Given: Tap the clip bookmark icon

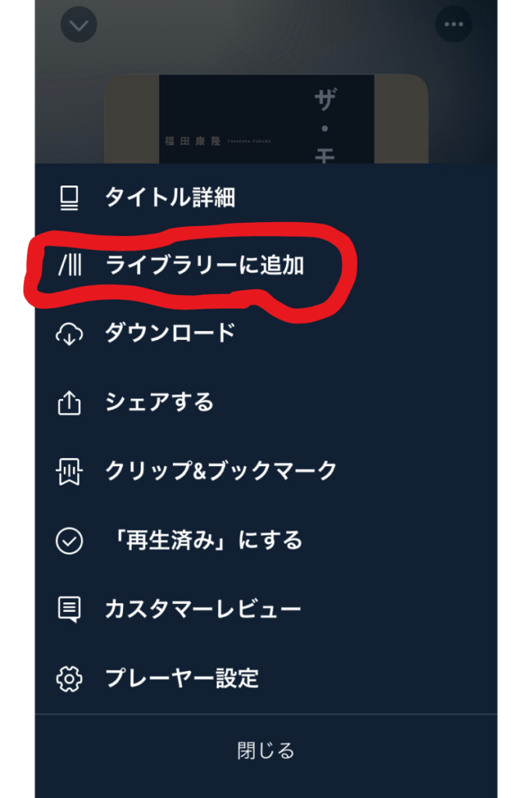Looking at the screenshot, I should pos(69,471).
